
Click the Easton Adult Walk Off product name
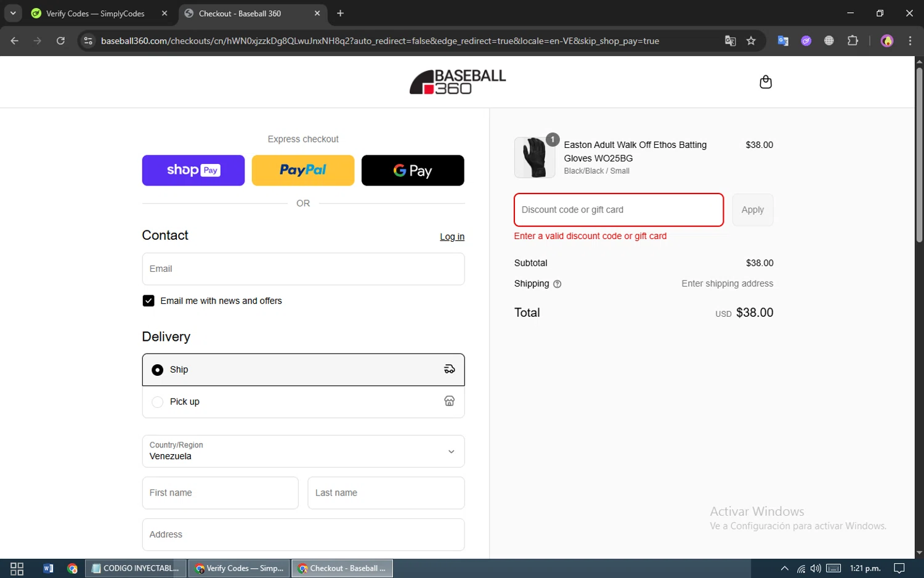pos(635,152)
